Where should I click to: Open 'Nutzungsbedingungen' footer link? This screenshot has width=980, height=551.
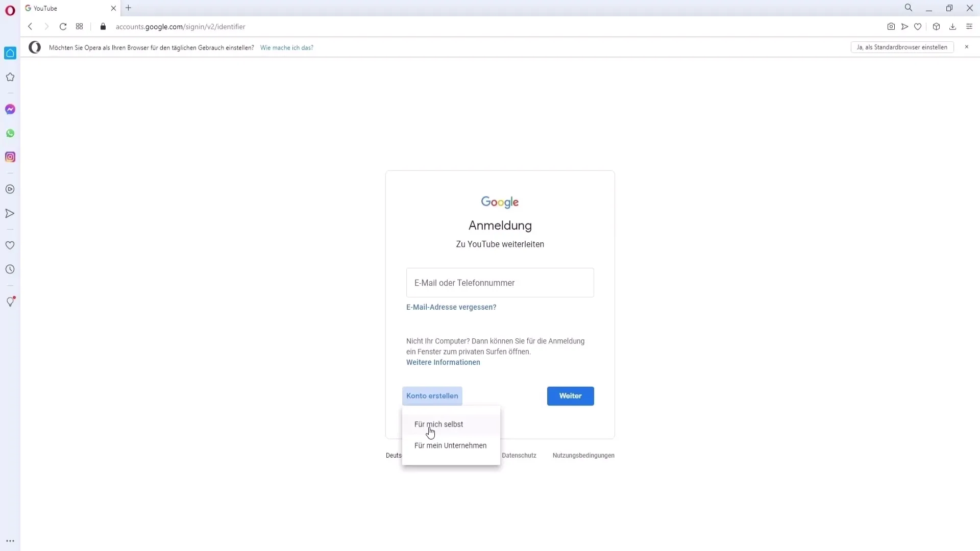(x=583, y=456)
